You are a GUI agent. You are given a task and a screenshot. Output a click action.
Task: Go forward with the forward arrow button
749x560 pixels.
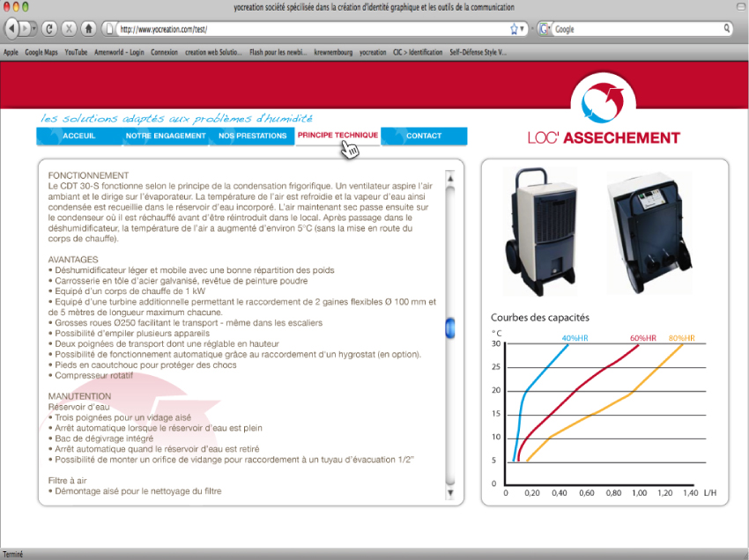pos(25,29)
